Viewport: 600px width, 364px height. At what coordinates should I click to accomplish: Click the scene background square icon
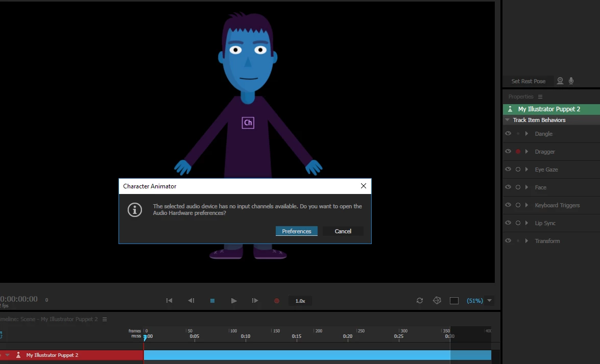tap(454, 301)
